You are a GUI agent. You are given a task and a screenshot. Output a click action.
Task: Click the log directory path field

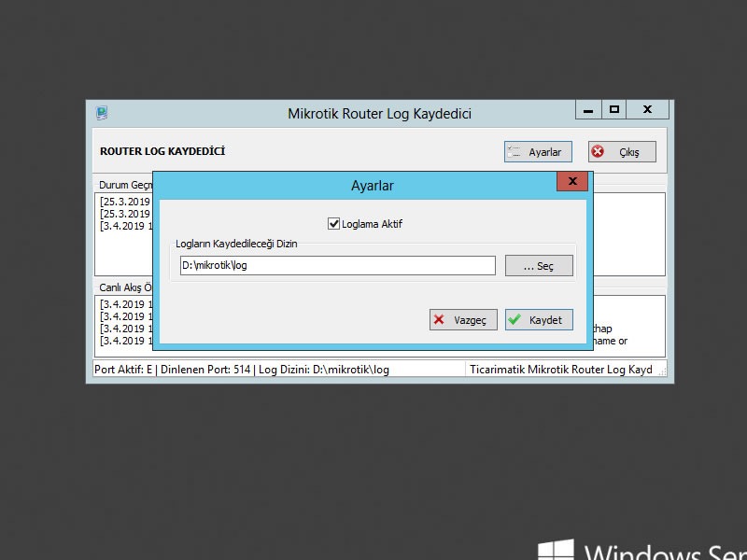click(x=337, y=266)
